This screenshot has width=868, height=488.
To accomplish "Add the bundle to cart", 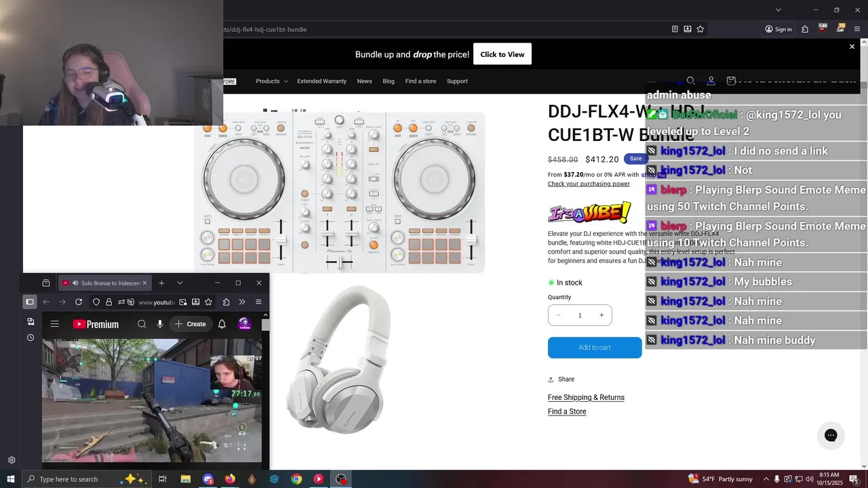I will click(595, 347).
